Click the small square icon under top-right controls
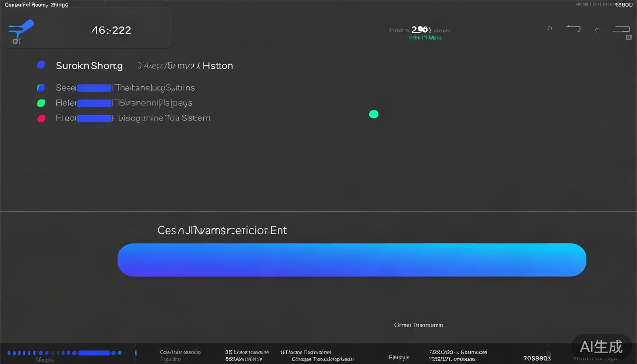Screen dimensions: 637x364 point(628,37)
